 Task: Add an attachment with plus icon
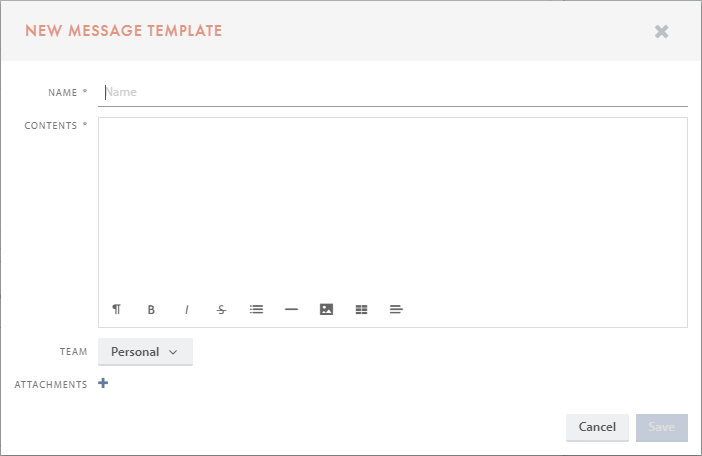click(x=103, y=383)
